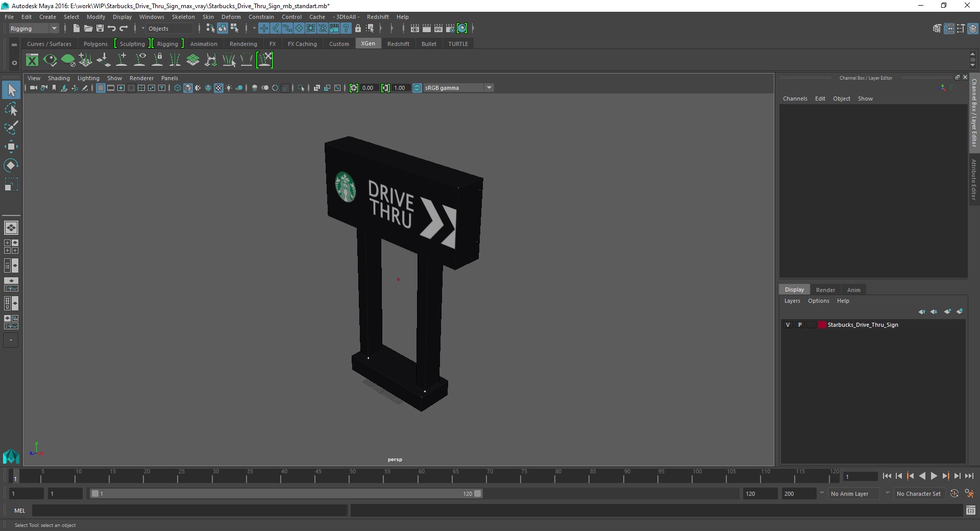Open Options menu in Layer Editor
The image size is (980, 531).
pyautogui.click(x=818, y=301)
